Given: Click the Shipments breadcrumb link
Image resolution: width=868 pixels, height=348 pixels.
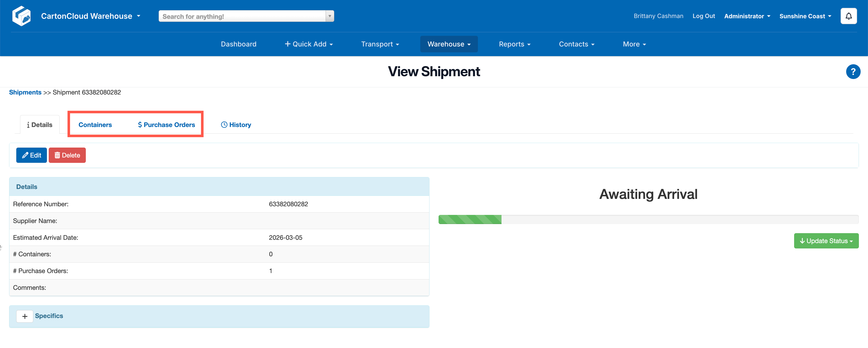Looking at the screenshot, I should pos(25,92).
